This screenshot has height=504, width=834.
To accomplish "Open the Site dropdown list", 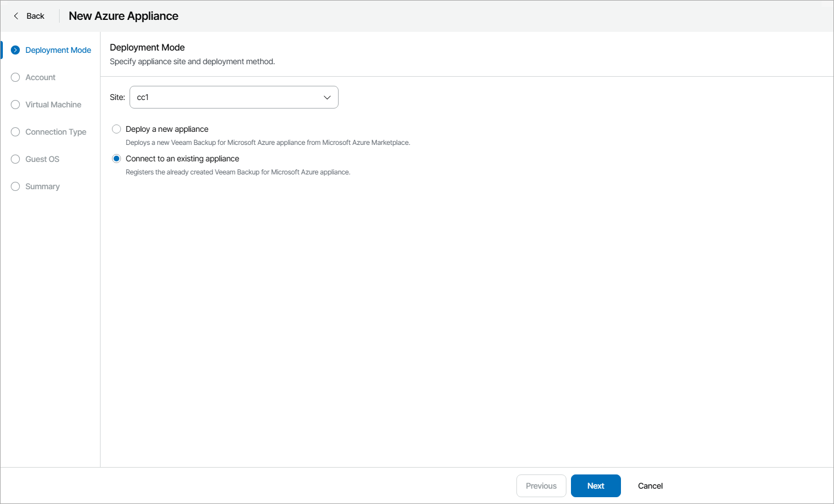I will click(234, 97).
